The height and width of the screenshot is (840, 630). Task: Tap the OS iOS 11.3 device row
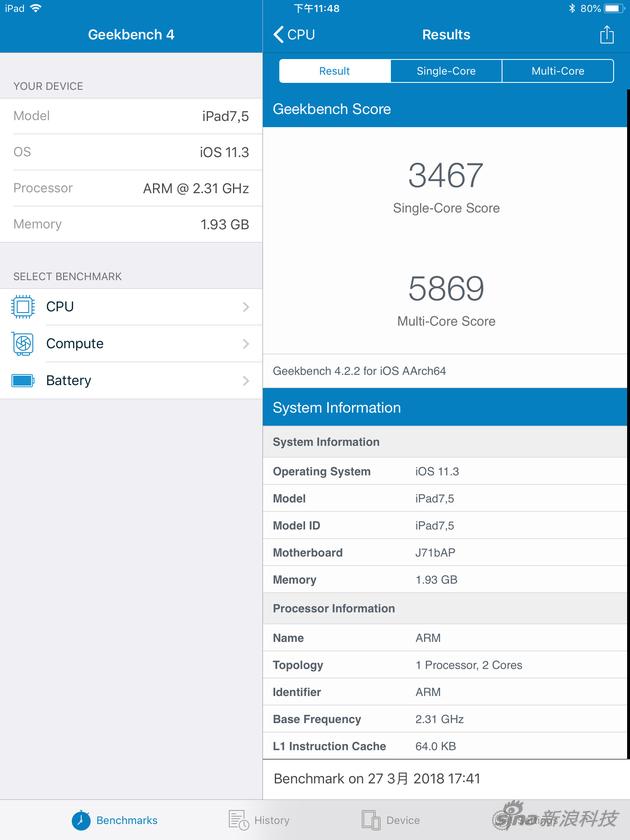point(131,152)
